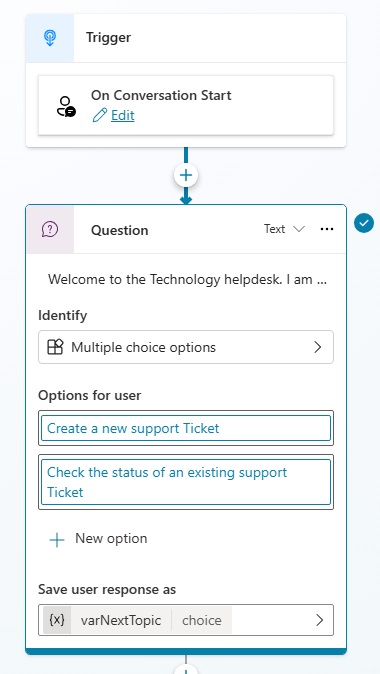Open the Edit link for trigger

tap(123, 115)
